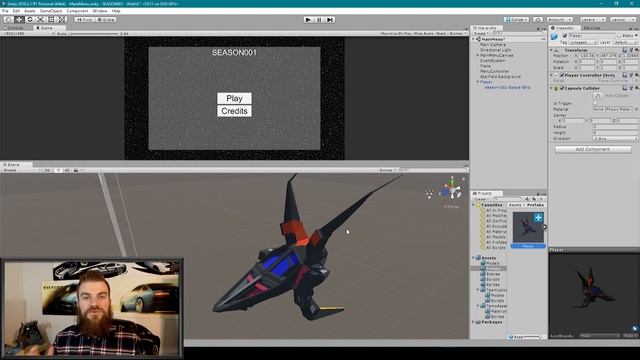Open the Layers dropdown

593,20
